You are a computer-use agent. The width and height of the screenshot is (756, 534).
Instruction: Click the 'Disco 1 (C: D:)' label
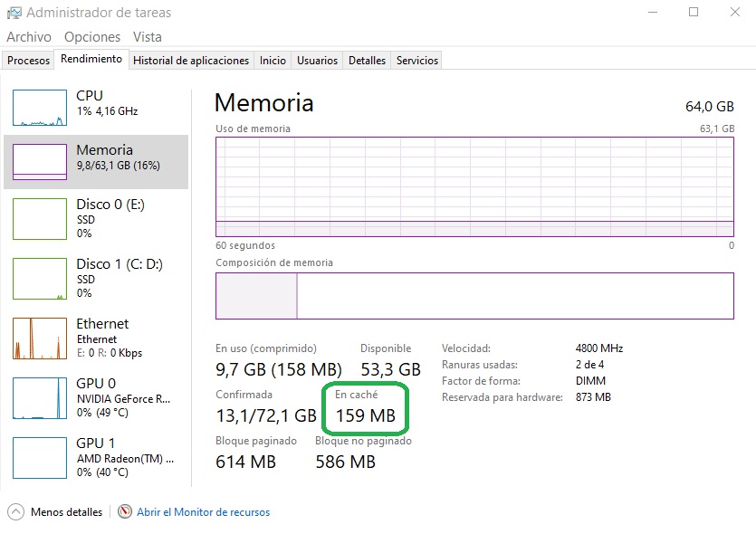120,264
